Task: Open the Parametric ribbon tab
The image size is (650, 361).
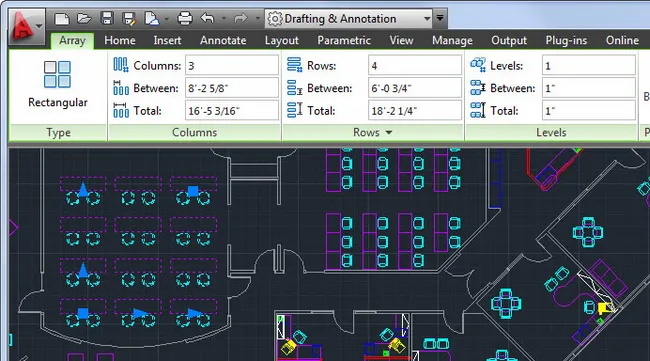Action: pos(344,40)
